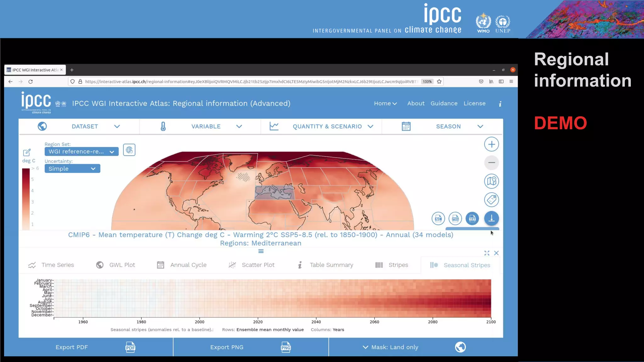644x362 pixels.
Task: Zoom out the map with minus button
Action: (491, 162)
